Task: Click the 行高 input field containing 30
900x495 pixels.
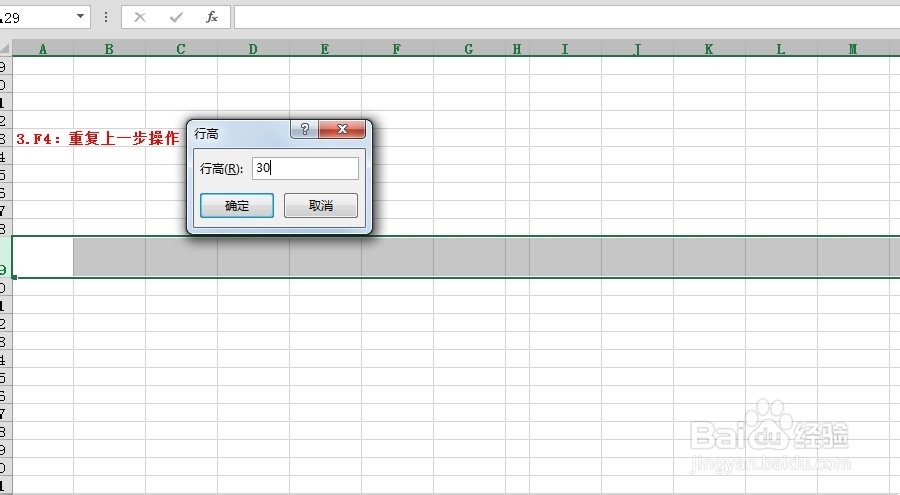Action: click(305, 168)
